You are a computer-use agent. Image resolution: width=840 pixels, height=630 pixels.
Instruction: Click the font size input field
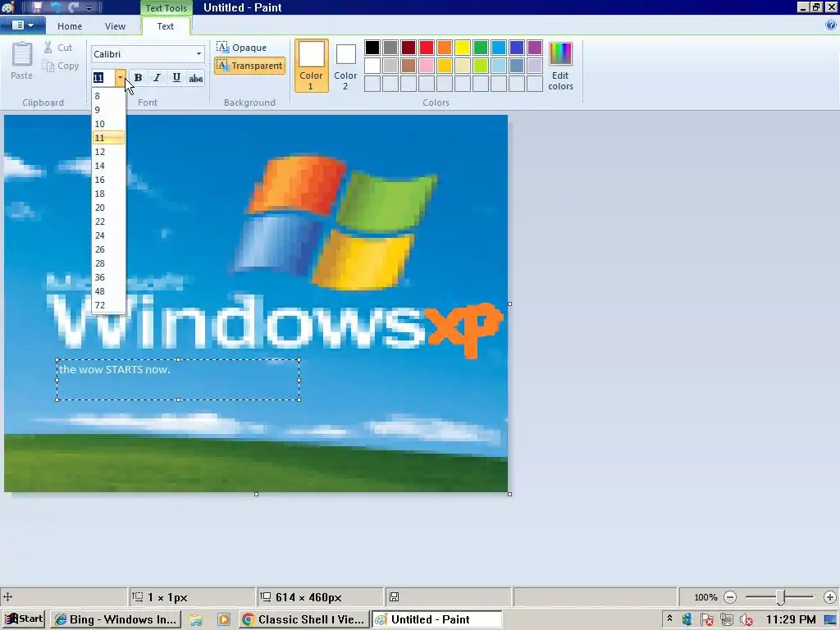(103, 78)
